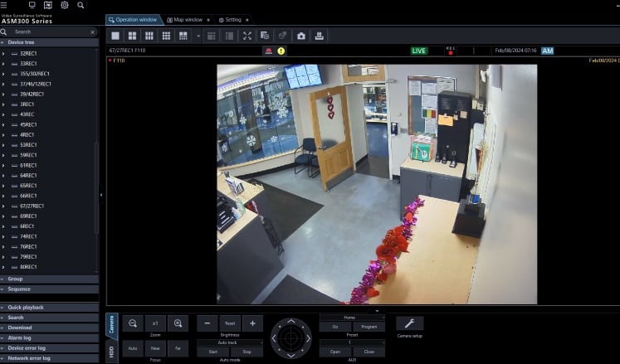Image resolution: width=620 pixels, height=364 pixels.
Task: Expand the 32REC1 device node
Action: tap(3, 53)
